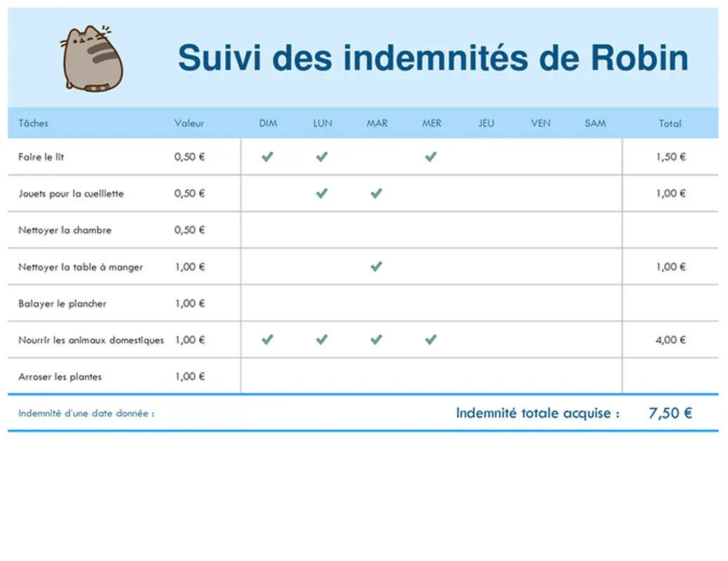Select the title Suivi des indemnités de Robin

point(433,58)
